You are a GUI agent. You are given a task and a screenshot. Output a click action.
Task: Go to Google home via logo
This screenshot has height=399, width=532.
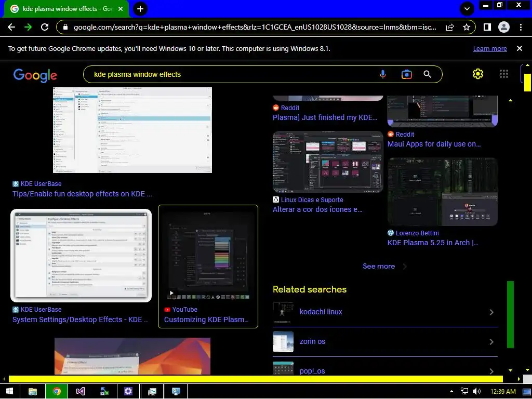coord(35,75)
